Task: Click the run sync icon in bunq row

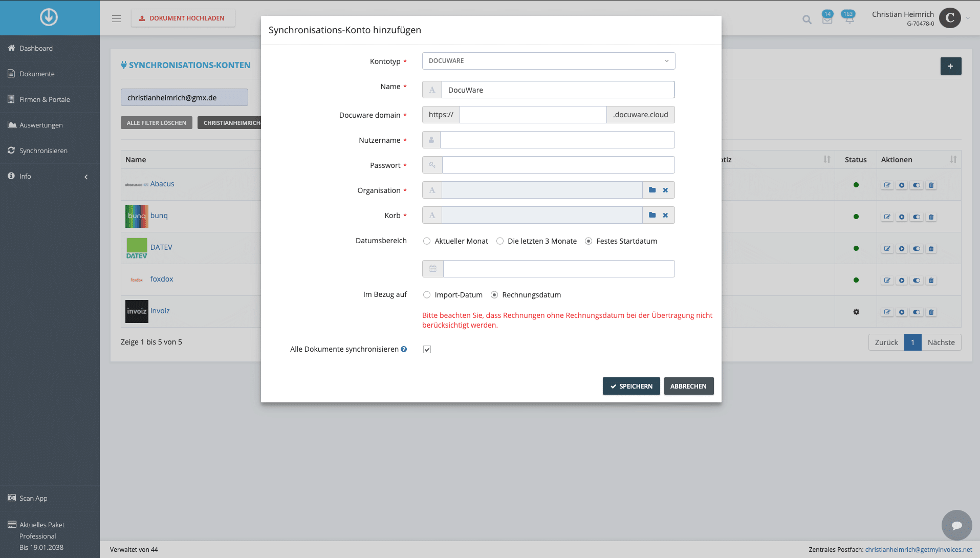Action: click(902, 217)
